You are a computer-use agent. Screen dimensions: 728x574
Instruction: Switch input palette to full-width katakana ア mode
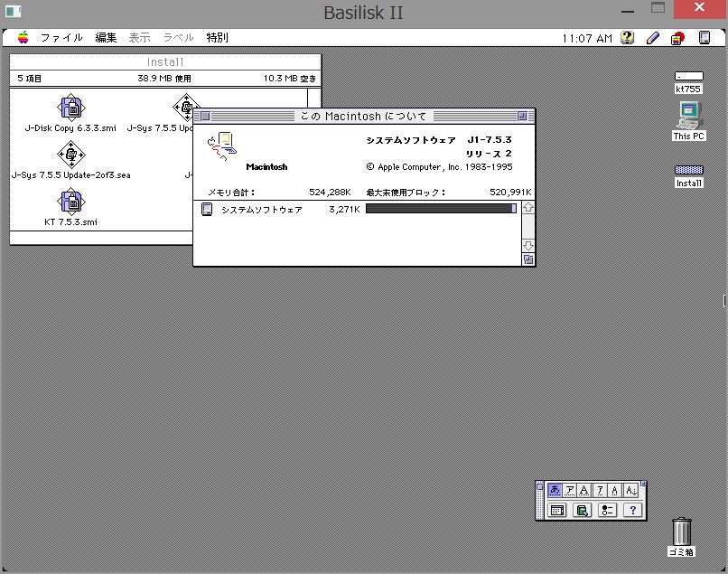click(x=570, y=490)
